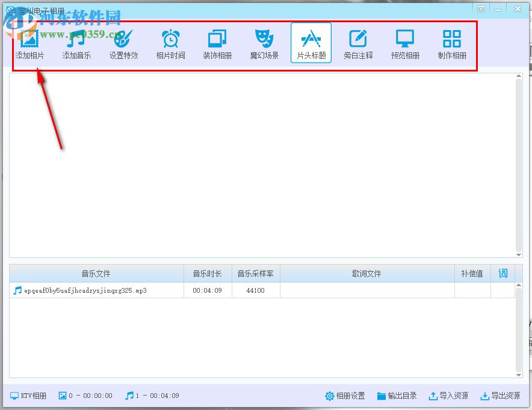Viewport: 532px width, 410px height.
Task: Click 导入资源 import resources
Action: 448,396
